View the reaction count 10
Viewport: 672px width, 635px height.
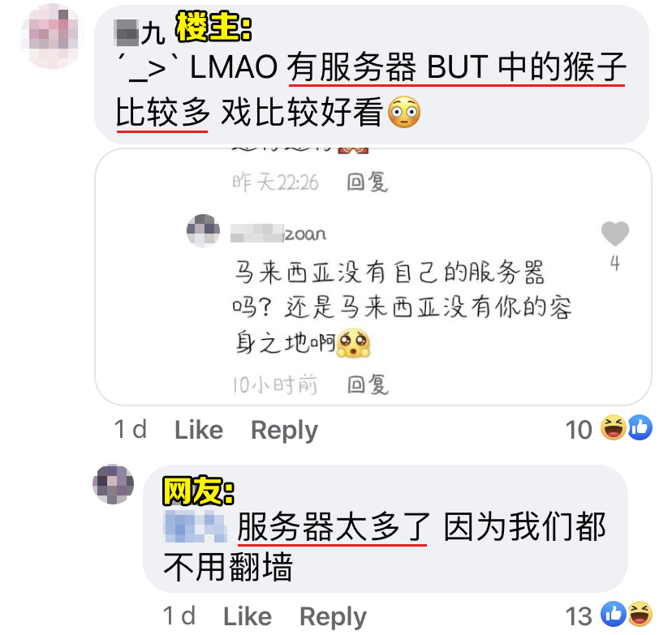(579, 430)
